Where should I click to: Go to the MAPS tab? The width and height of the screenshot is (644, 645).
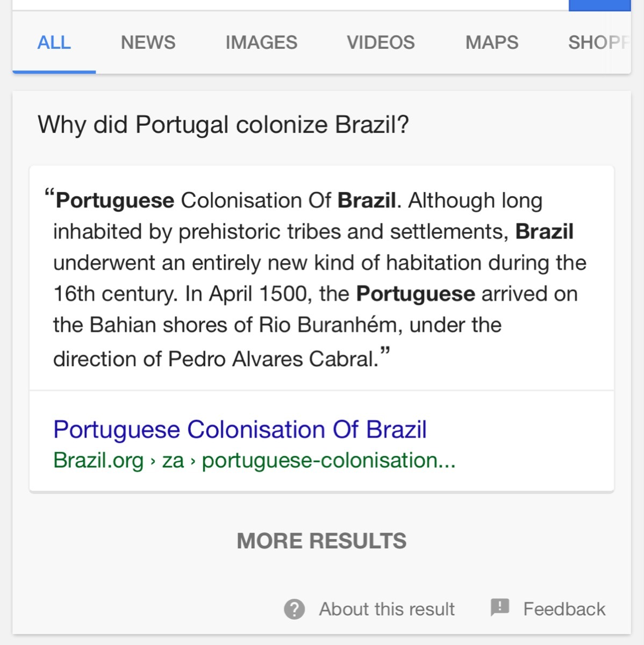pos(492,42)
